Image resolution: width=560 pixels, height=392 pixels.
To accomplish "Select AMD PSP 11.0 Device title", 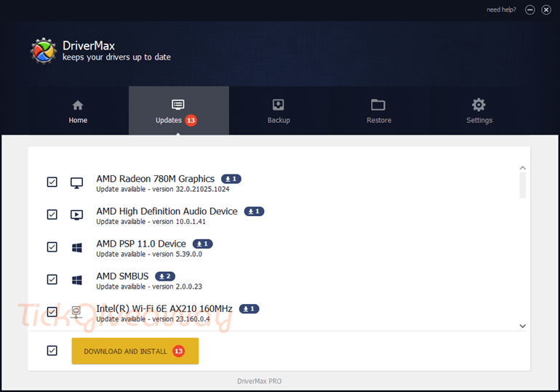I will pyautogui.click(x=141, y=244).
